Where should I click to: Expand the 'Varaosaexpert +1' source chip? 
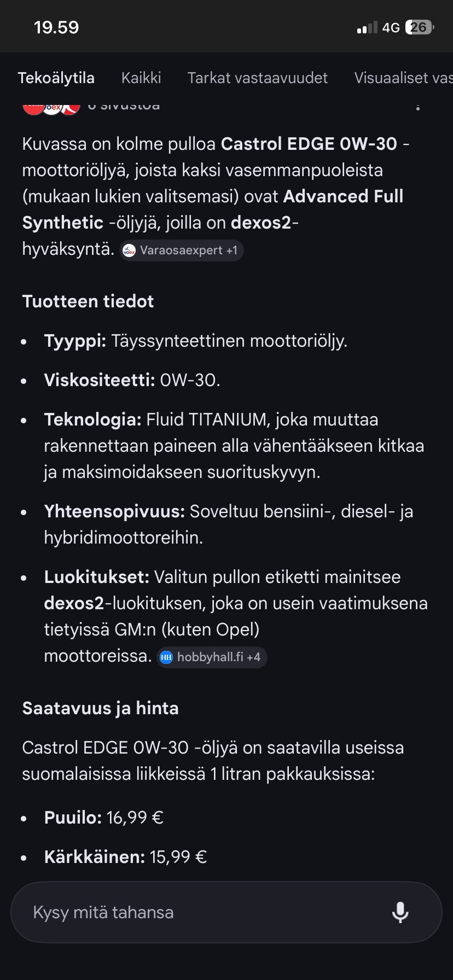pyautogui.click(x=181, y=250)
